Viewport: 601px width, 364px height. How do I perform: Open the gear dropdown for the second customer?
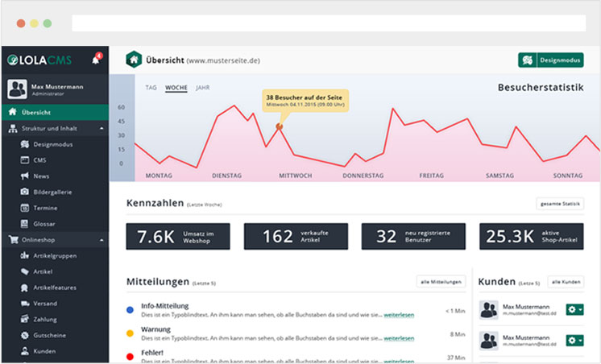(x=574, y=341)
